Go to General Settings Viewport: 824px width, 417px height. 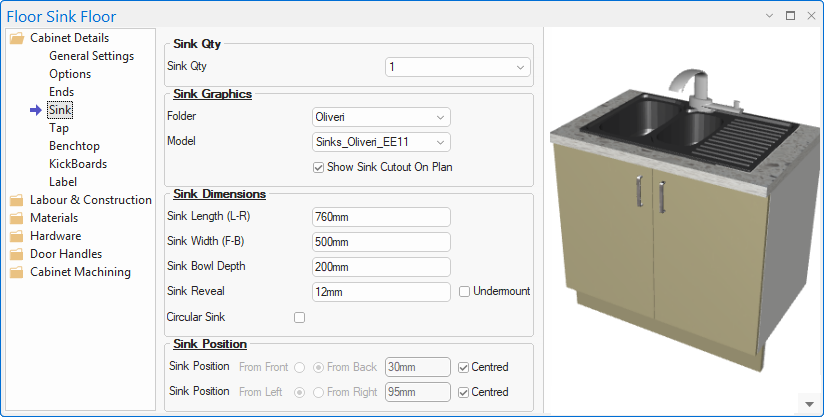[x=91, y=56]
